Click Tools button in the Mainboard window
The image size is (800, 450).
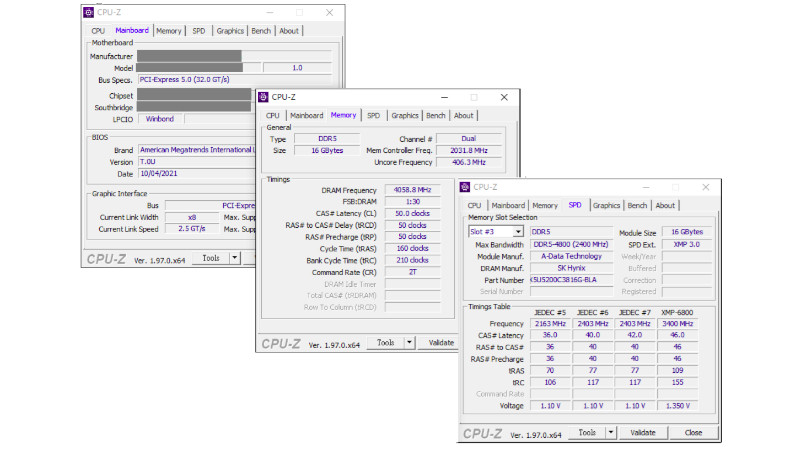(x=211, y=258)
